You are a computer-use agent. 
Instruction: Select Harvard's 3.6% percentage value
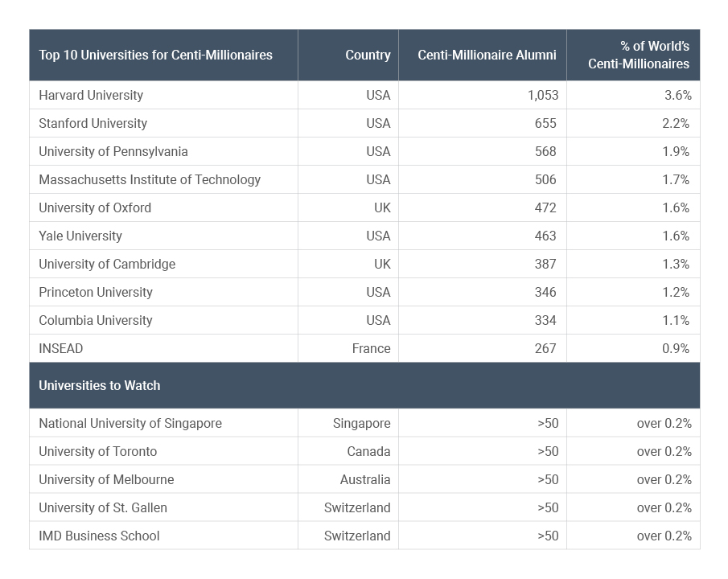(677, 95)
